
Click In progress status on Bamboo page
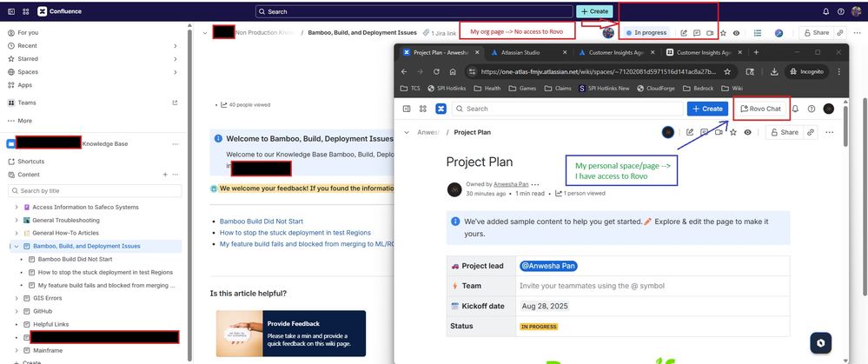pyautogui.click(x=646, y=33)
